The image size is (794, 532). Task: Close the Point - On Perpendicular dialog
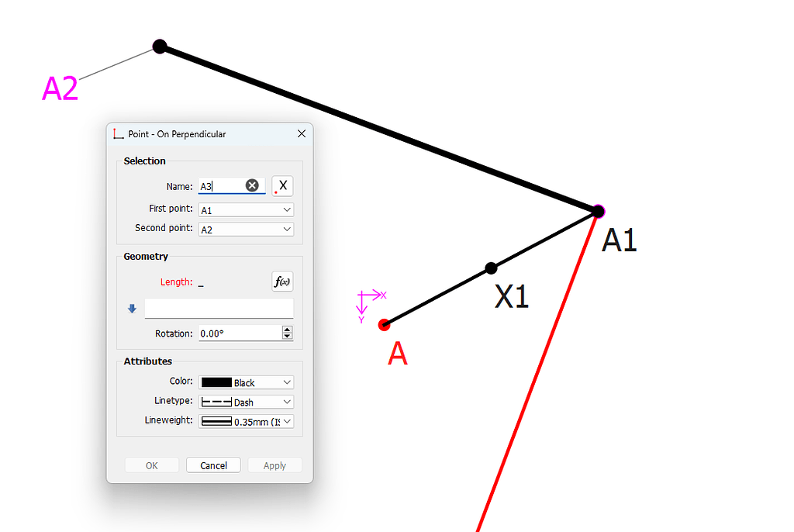click(x=302, y=134)
